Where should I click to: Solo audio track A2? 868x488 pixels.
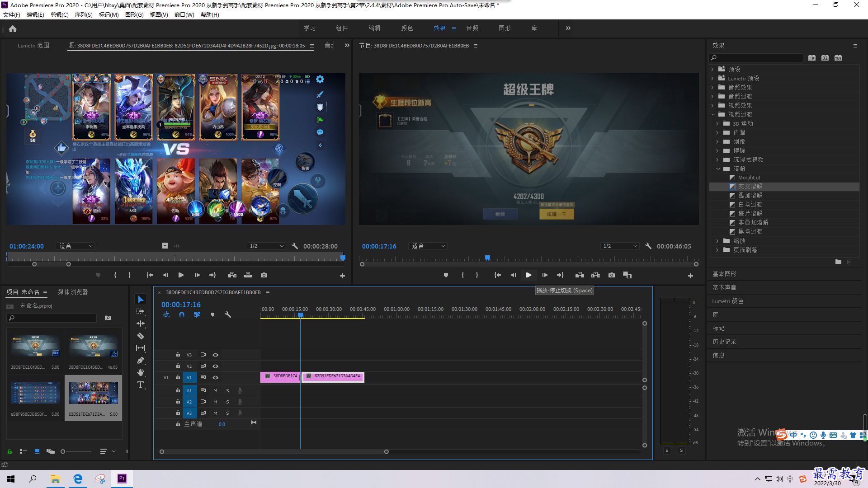pos(227,402)
